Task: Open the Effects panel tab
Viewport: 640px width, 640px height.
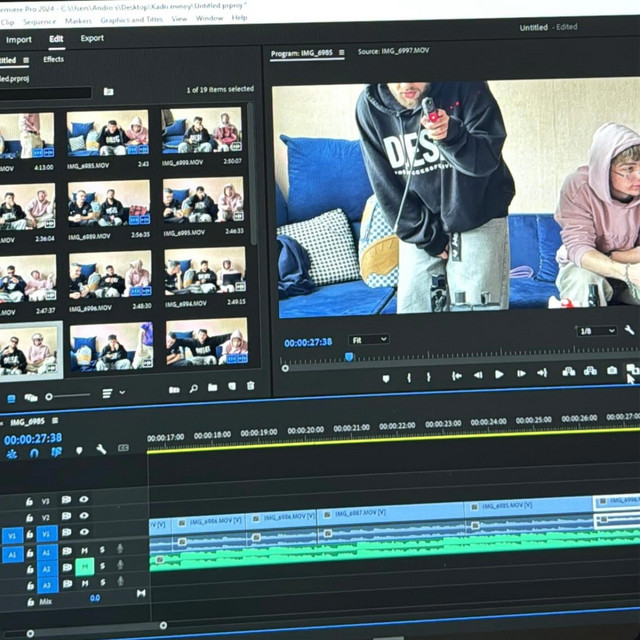Action: click(x=53, y=59)
